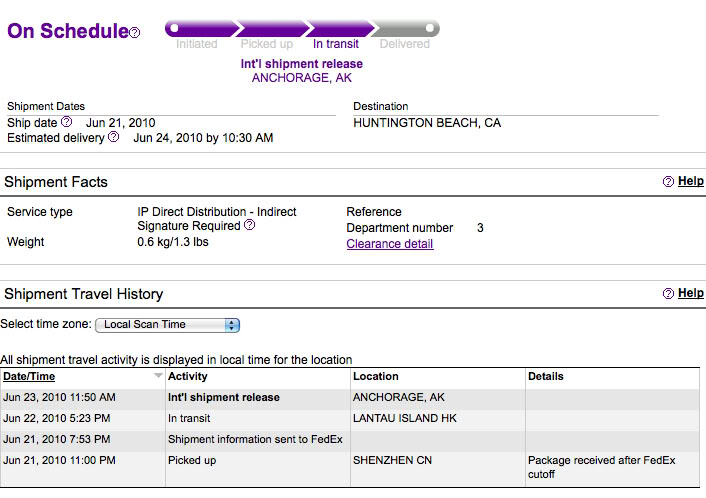Click the sort arrow in the Date/Time column
Screen dimensions: 706x498
coord(158,377)
